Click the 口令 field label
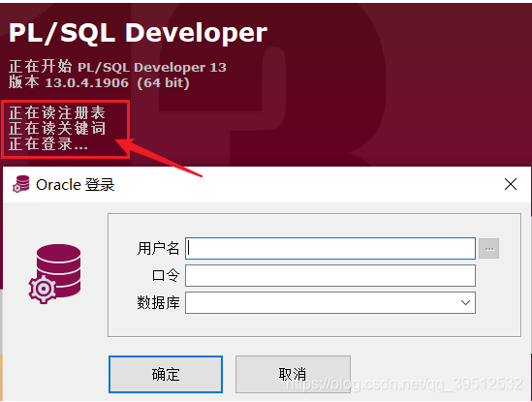 166,275
